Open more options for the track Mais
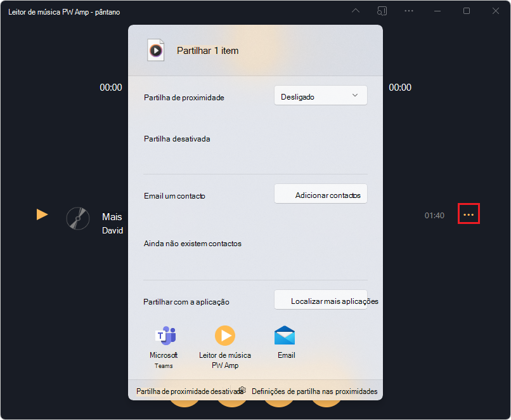The height and width of the screenshot is (420, 511). pyautogui.click(x=469, y=214)
